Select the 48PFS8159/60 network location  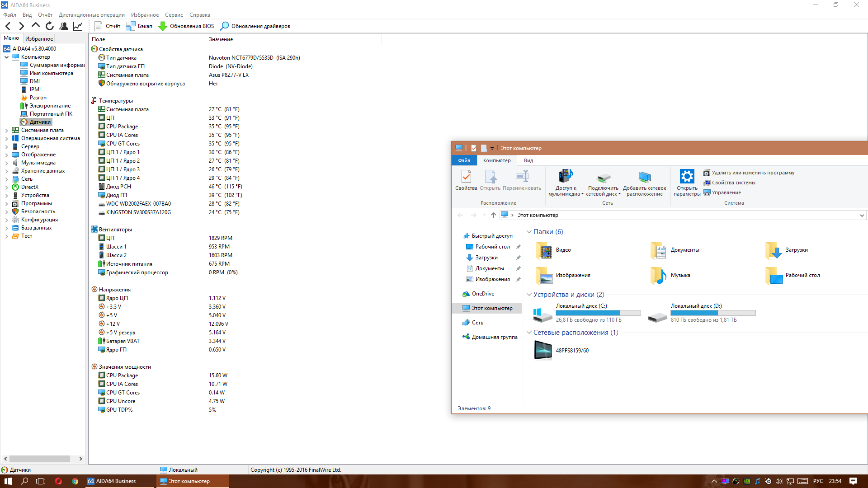[x=561, y=351]
